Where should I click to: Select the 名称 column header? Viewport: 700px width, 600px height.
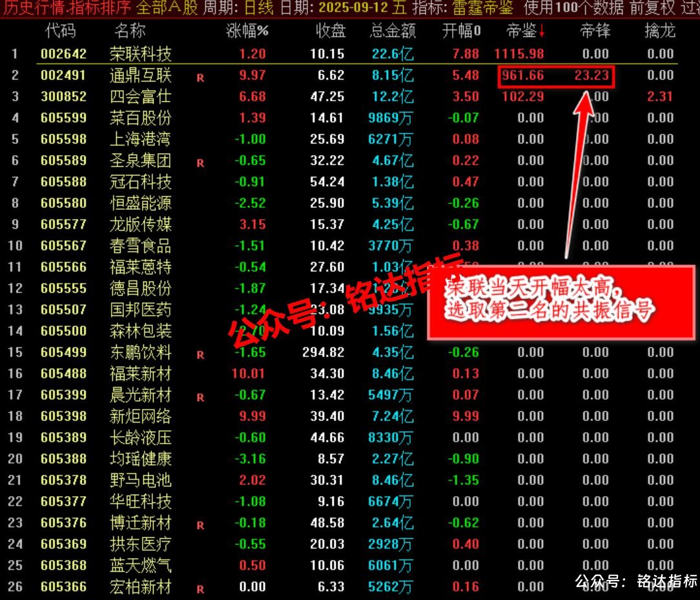click(x=130, y=31)
